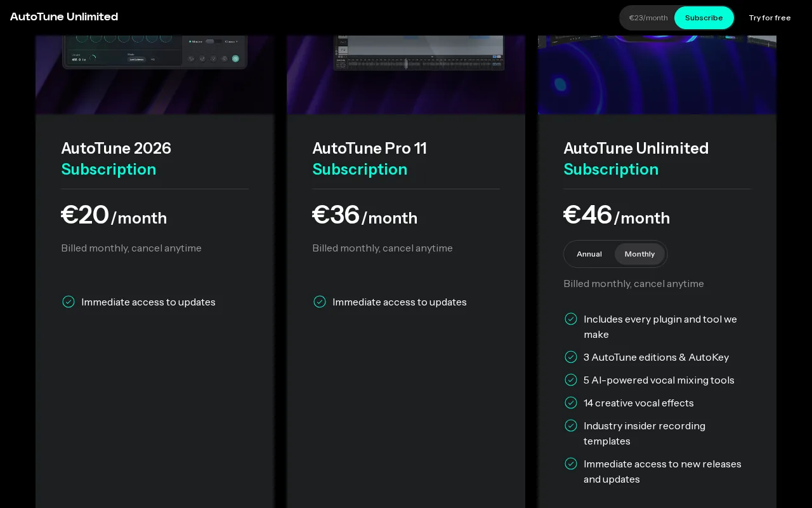
Task: Click checkmark beside Industry insider recording templates
Action: tap(571, 425)
